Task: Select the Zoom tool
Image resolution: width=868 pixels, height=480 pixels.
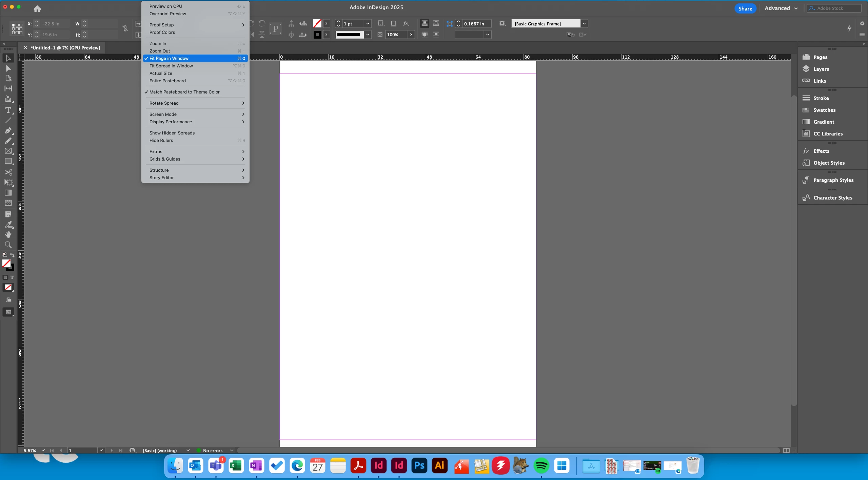Action: tap(8, 245)
